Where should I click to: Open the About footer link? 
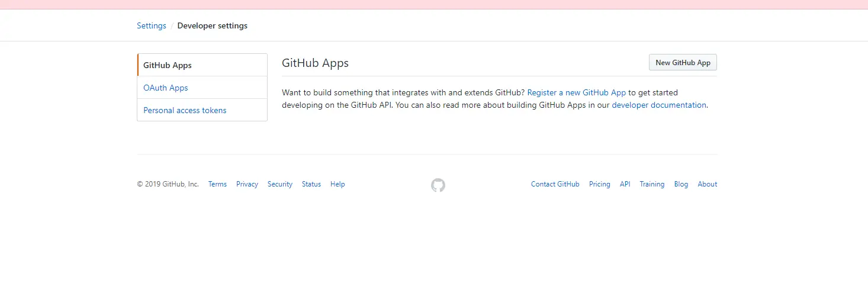click(707, 184)
